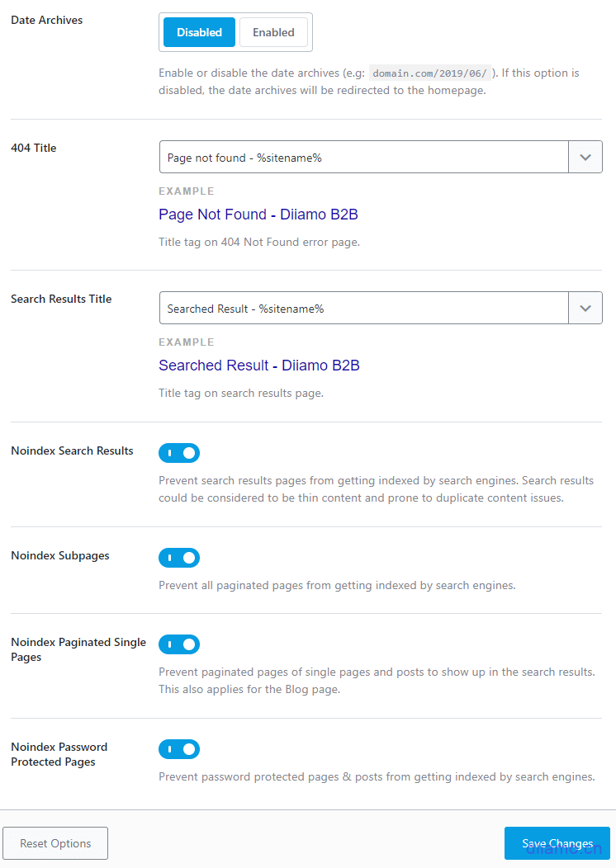Click the Search Results Title label
This screenshot has height=868, width=616.
coord(61,299)
